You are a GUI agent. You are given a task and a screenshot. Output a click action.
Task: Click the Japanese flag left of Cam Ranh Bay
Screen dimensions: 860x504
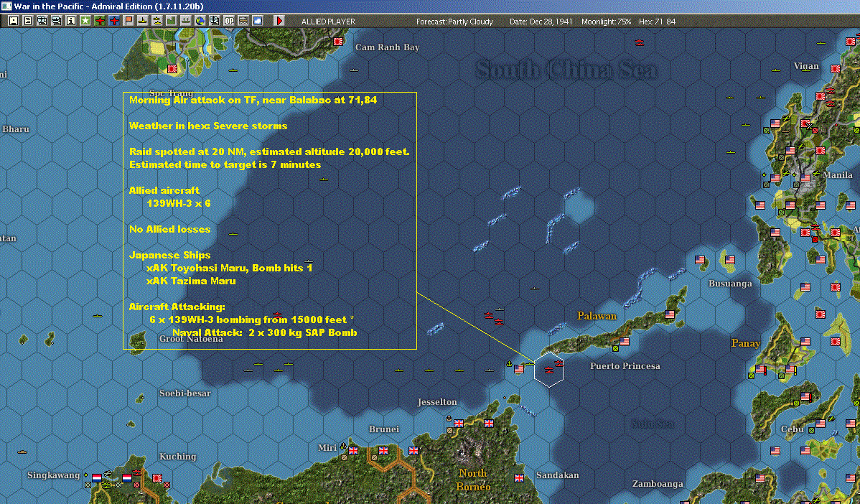coord(338,41)
